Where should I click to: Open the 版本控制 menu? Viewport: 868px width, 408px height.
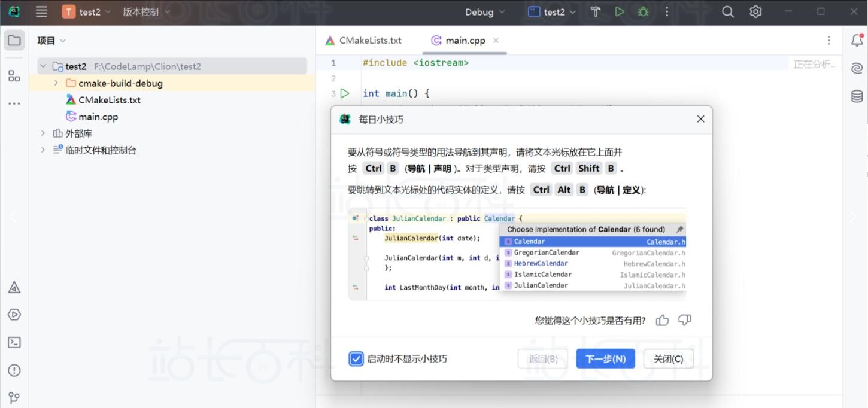click(146, 12)
